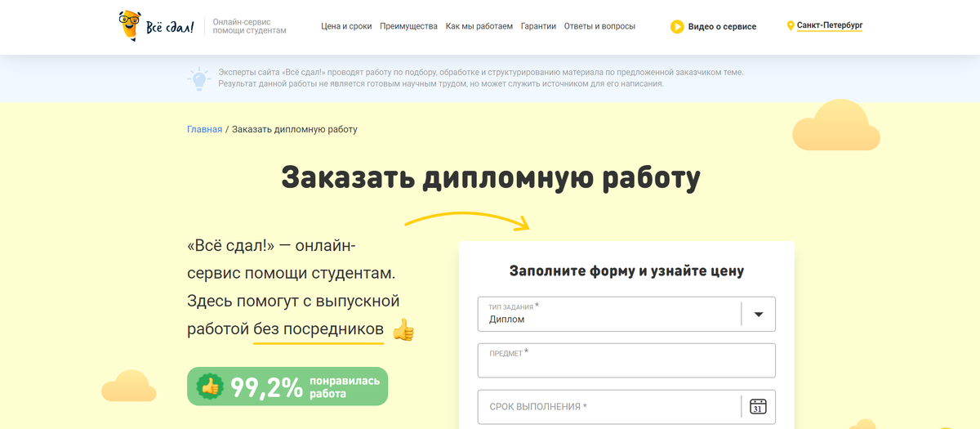This screenshot has height=429, width=980.
Task: Click the Онлайн-сервис помощи студентам tagline
Action: pos(249,25)
